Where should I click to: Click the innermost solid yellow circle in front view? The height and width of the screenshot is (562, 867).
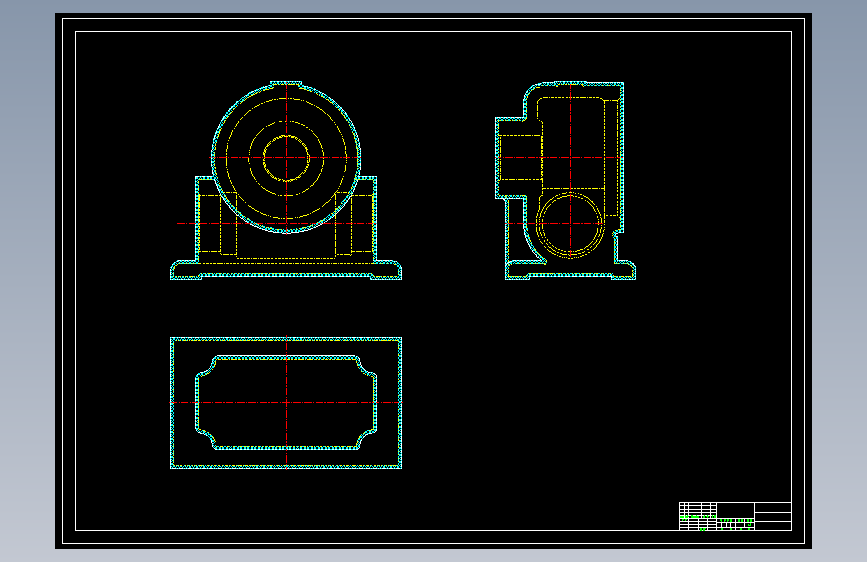point(286,158)
